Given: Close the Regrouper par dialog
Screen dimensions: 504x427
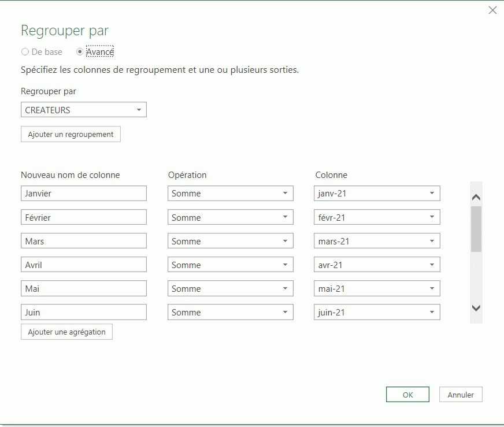Looking at the screenshot, I should point(492,10).
